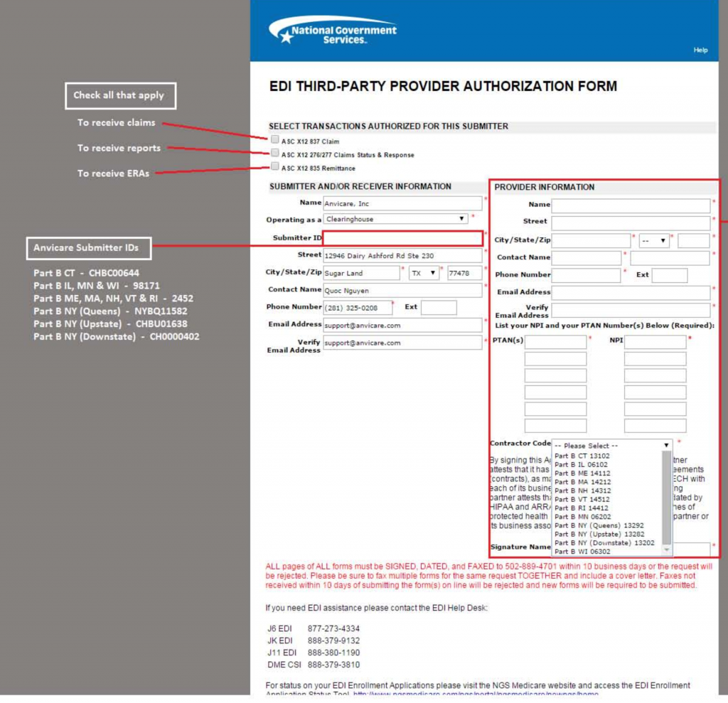
Task: Click the provider Verify Email Address field
Action: pyautogui.click(x=631, y=310)
